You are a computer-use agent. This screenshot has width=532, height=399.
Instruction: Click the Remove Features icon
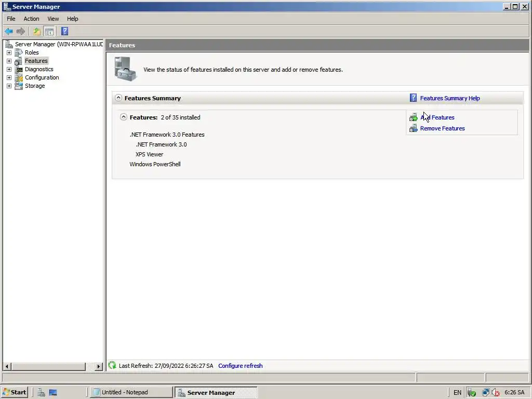413,128
